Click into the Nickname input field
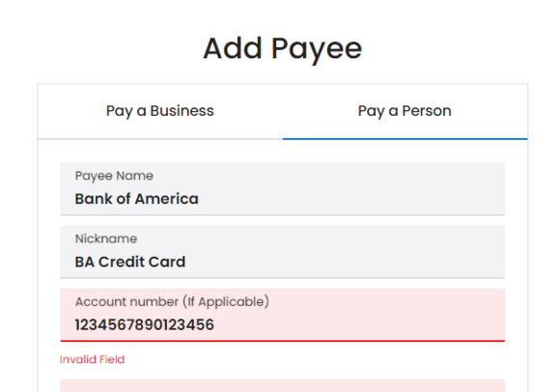The width and height of the screenshot is (560, 392). point(283,252)
